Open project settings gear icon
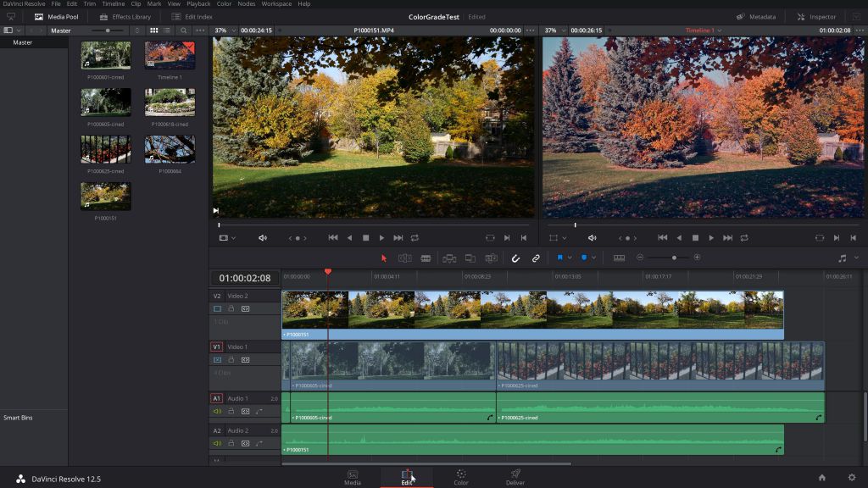This screenshot has height=488, width=868. click(852, 478)
